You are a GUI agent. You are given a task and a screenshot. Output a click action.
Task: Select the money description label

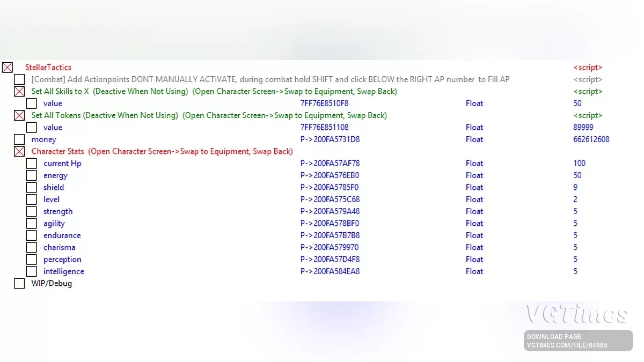(44, 139)
